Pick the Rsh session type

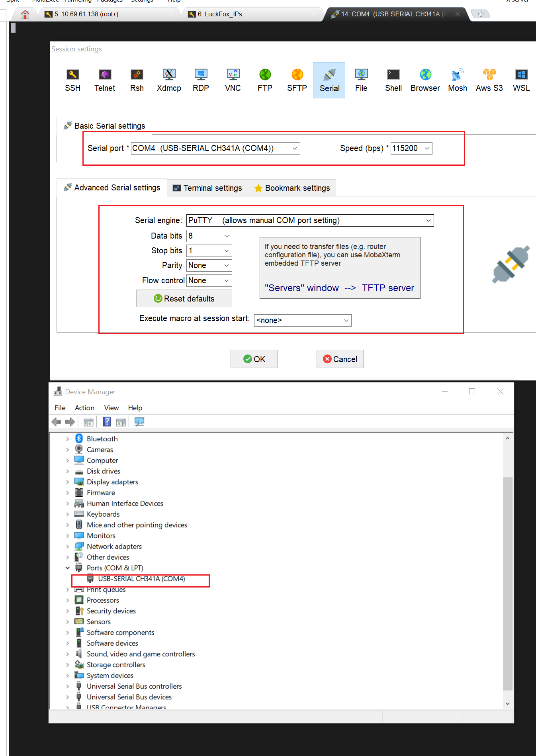[x=137, y=80]
